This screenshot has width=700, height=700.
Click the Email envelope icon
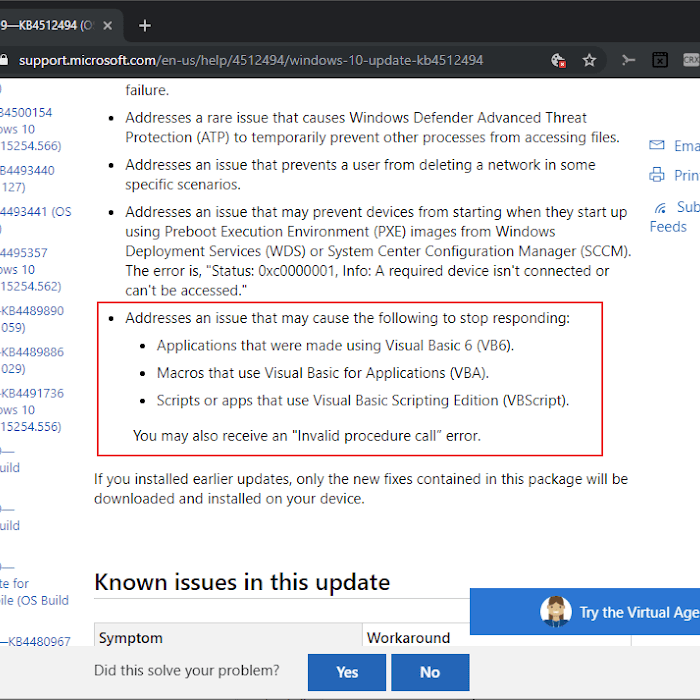click(x=657, y=145)
